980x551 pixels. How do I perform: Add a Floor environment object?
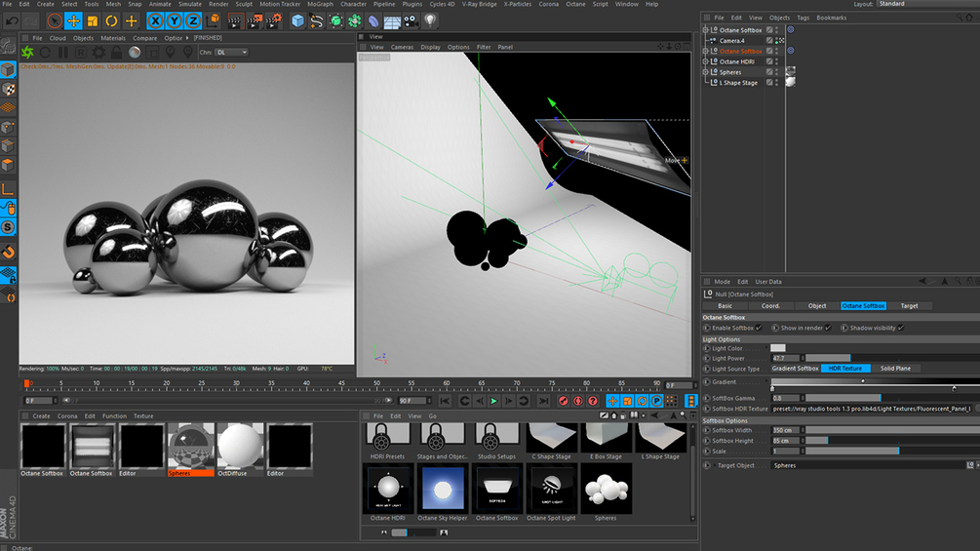393,22
